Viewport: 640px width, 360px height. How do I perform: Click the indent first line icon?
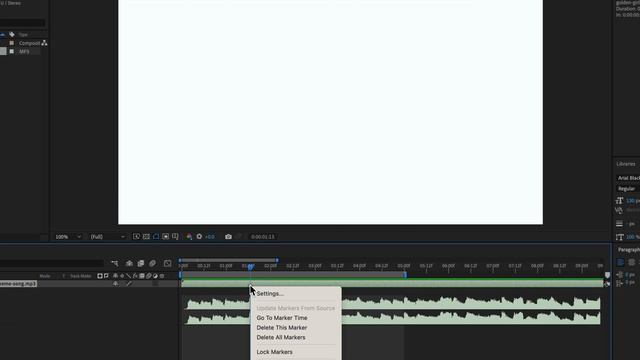coord(619,282)
